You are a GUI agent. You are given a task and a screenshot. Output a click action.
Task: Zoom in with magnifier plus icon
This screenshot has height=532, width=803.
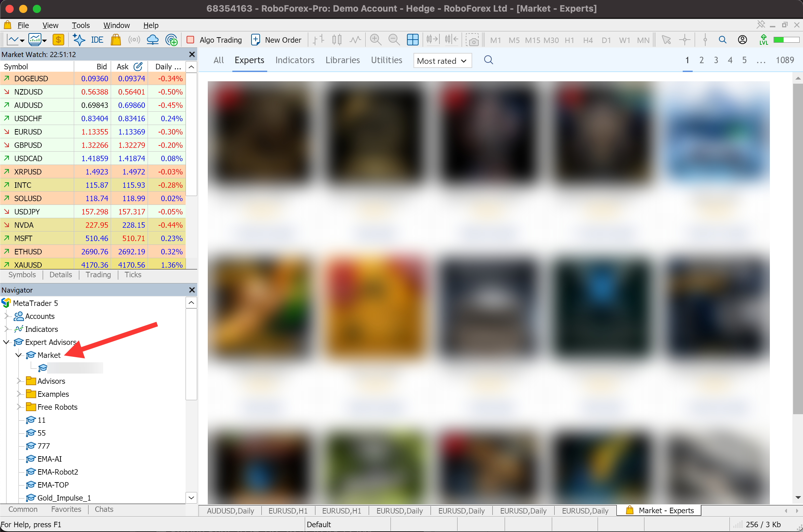click(x=376, y=40)
